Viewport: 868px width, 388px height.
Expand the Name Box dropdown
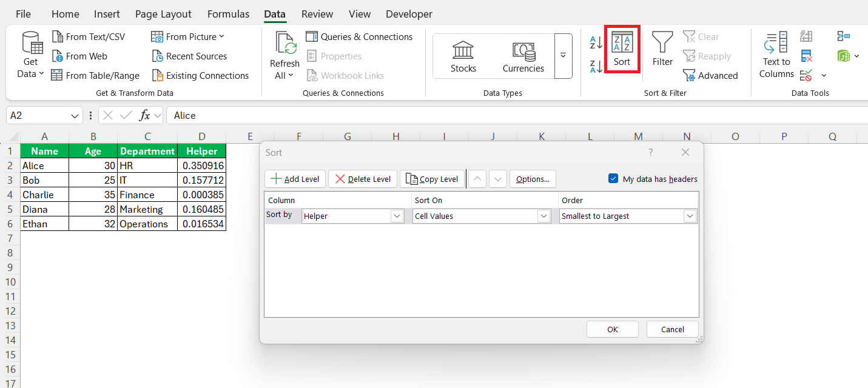coord(75,115)
